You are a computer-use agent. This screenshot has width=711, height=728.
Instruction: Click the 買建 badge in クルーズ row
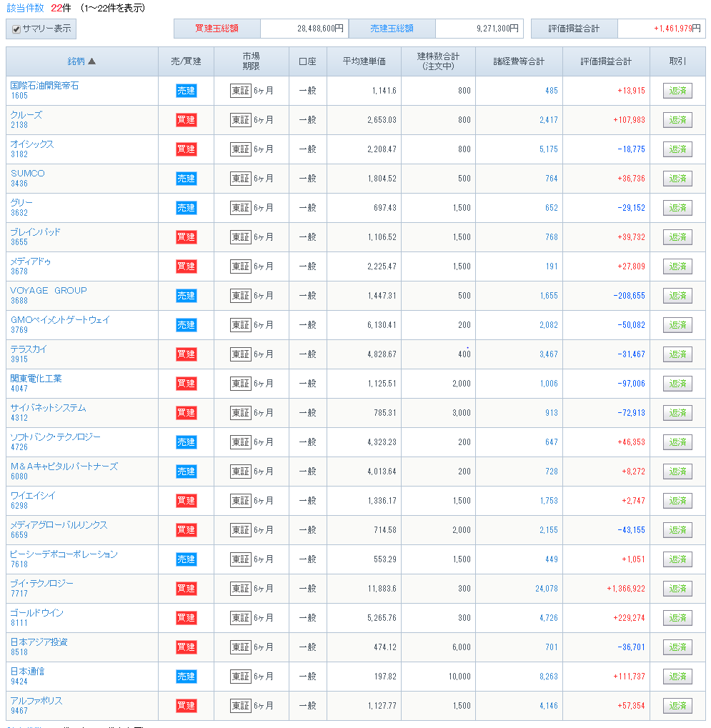187,120
